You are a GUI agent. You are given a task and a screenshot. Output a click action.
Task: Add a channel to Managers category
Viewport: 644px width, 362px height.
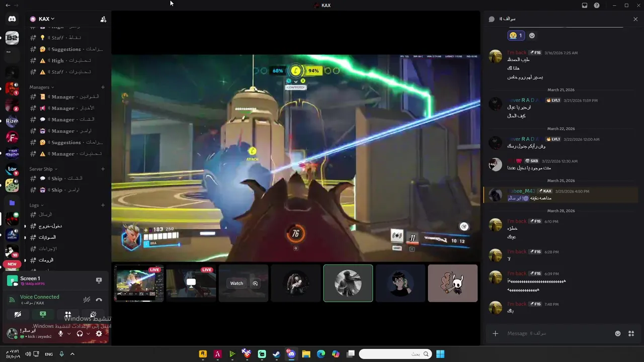(x=103, y=87)
